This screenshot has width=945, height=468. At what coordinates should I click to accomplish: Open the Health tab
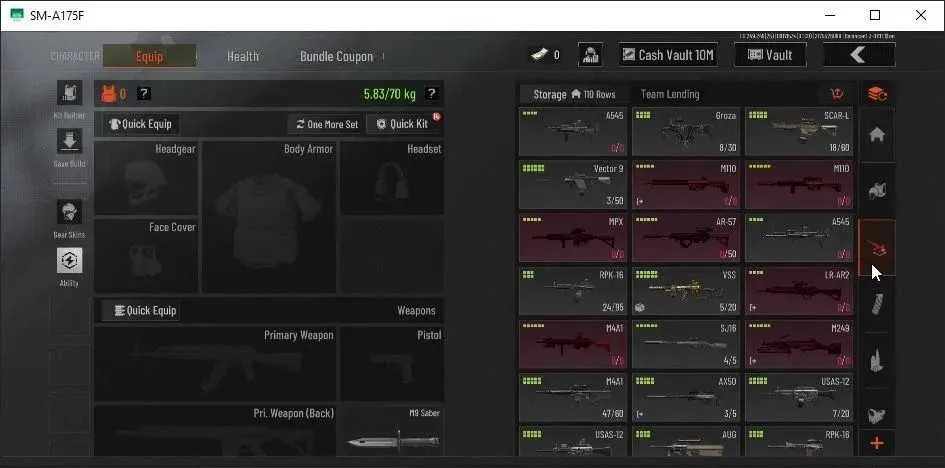[x=243, y=56]
